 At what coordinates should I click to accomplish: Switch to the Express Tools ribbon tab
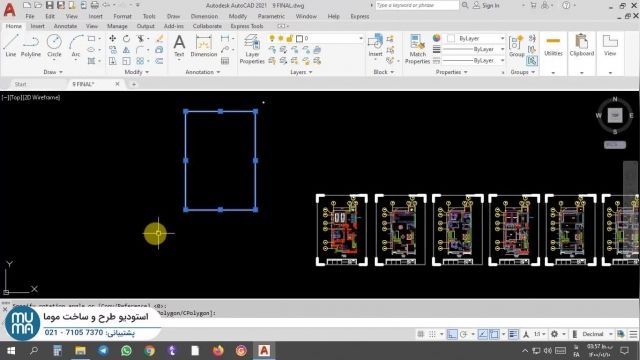click(x=247, y=26)
